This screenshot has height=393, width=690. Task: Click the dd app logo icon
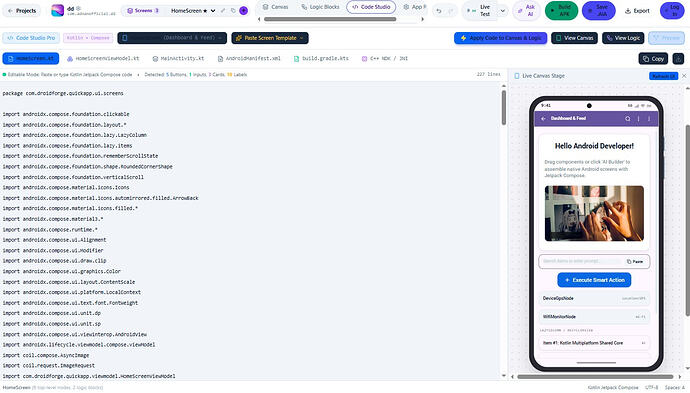58,10
